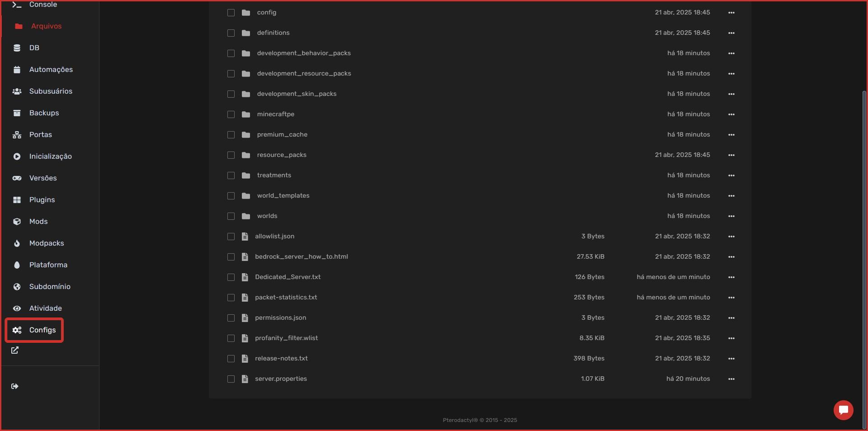Viewport: 868px width, 431px height.
Task: Tick checkbox for premium_cache folder
Action: [x=231, y=135]
